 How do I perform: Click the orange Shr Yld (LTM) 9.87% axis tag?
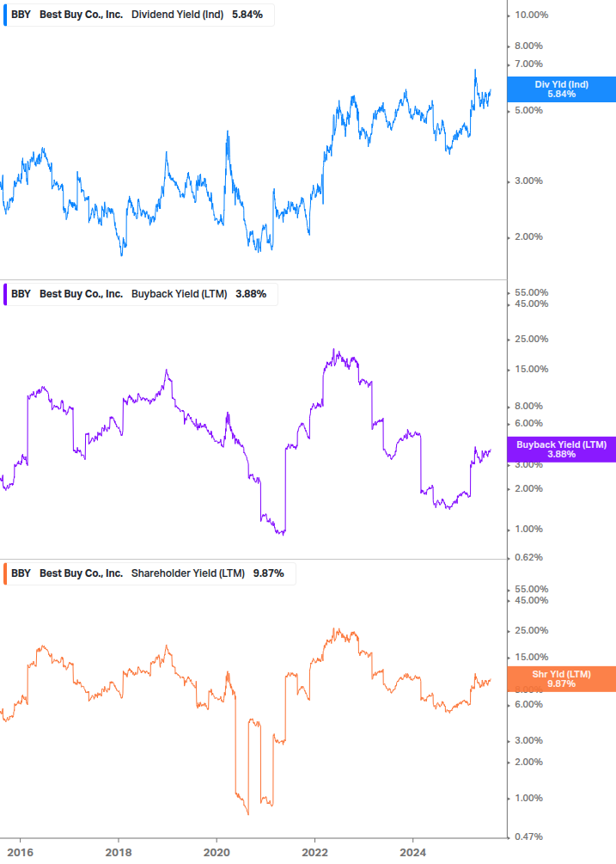coord(562,679)
